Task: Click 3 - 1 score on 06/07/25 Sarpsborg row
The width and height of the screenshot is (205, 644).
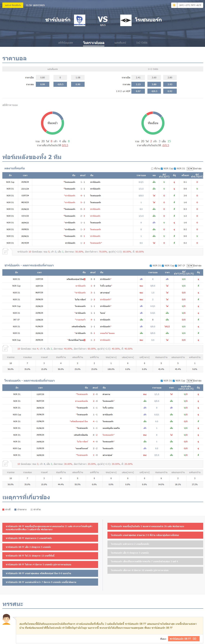Action: tap(93, 292)
